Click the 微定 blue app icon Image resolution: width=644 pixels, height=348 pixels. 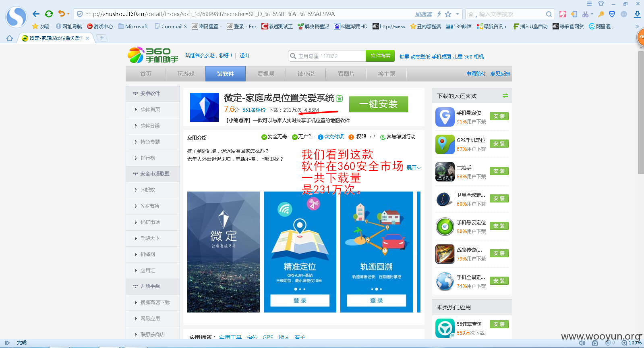pos(205,107)
